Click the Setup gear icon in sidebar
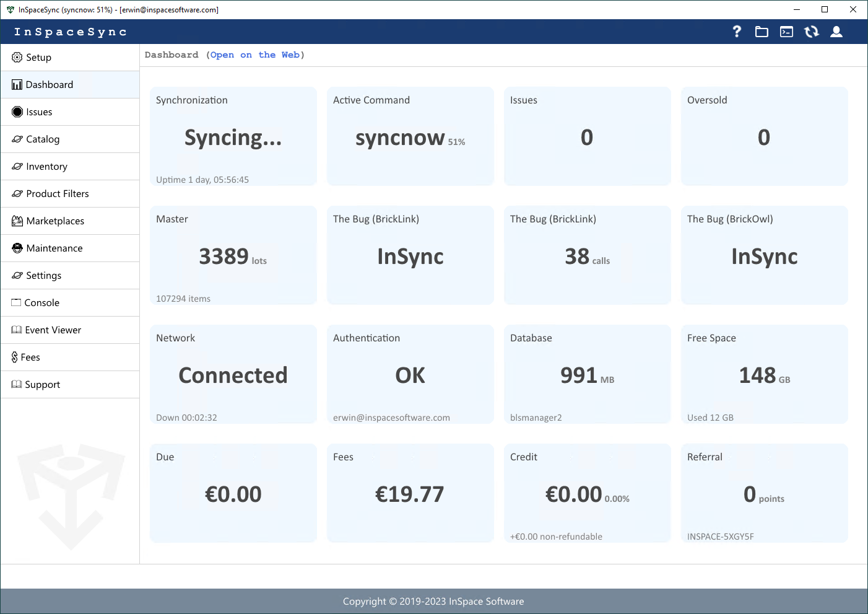Screen dimensions: 868x614 pyautogui.click(x=17, y=58)
